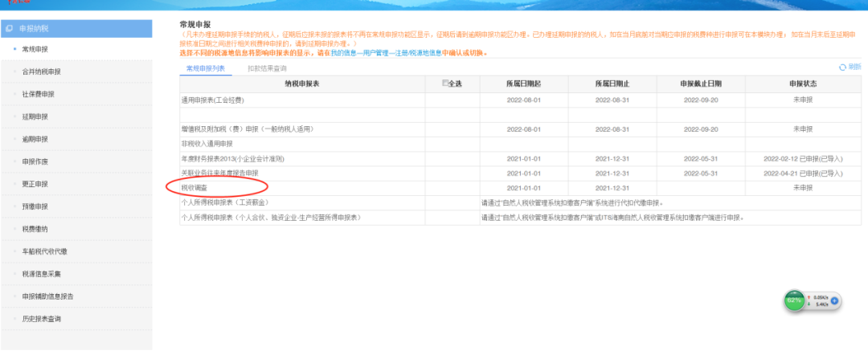Screen dimensions: 868x355
Task: Switch to 常规申报列表 tab
Action: [x=206, y=68]
